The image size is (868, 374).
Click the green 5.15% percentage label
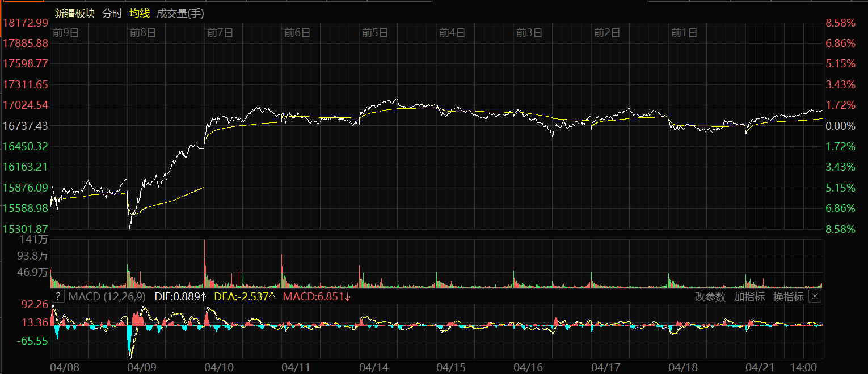point(840,188)
